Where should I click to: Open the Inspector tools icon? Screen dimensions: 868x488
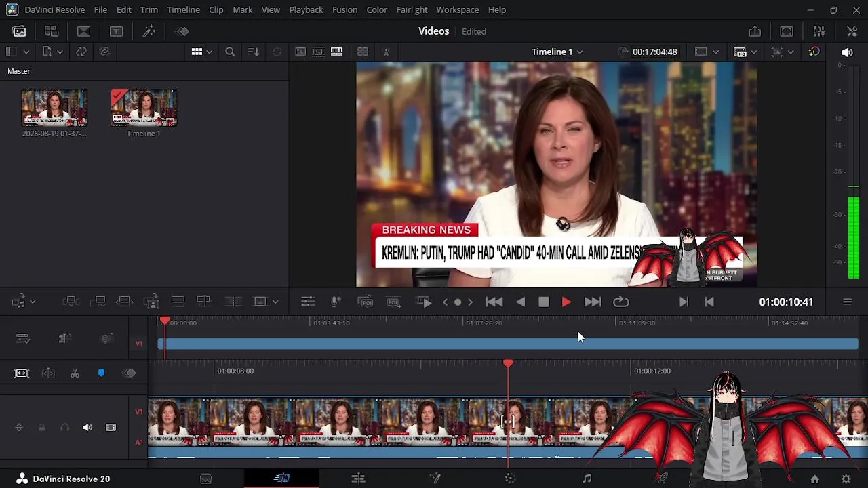pyautogui.click(x=852, y=31)
